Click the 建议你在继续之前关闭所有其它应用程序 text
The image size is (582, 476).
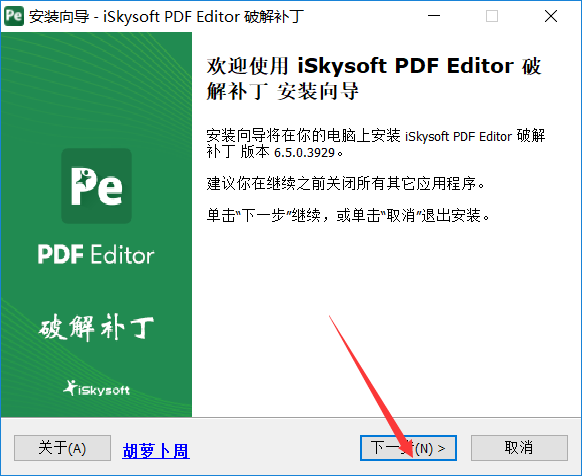click(x=346, y=183)
